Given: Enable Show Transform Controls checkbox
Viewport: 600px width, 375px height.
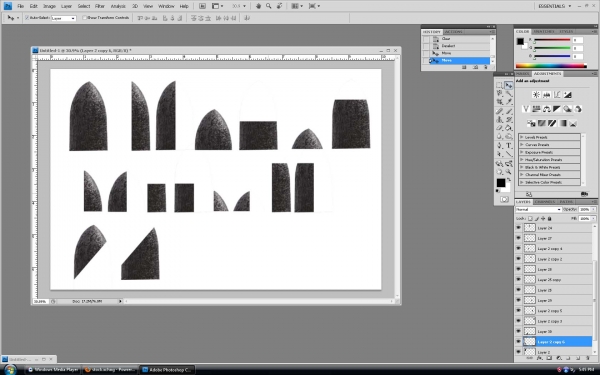Looking at the screenshot, I should (x=85, y=18).
